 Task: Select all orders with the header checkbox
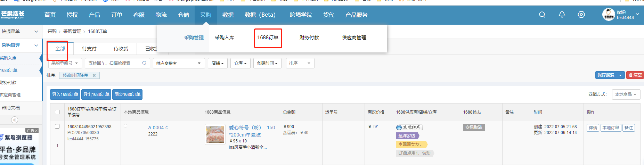57,112
